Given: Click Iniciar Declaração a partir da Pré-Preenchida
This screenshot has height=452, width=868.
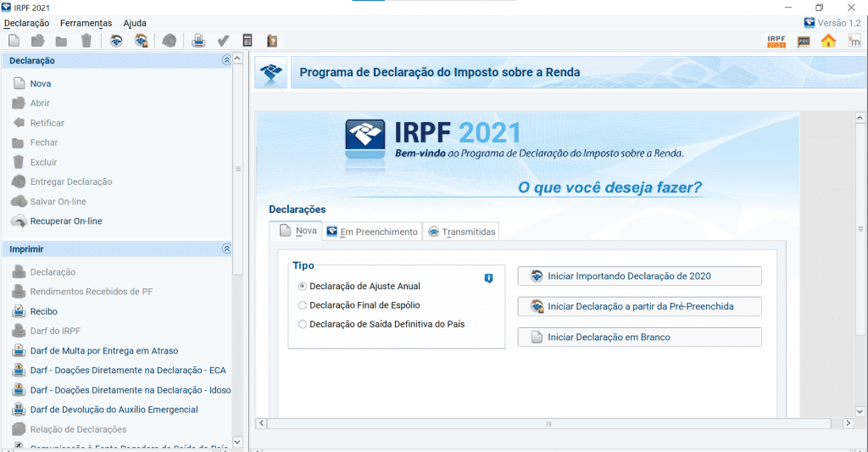Looking at the screenshot, I should (x=639, y=306).
